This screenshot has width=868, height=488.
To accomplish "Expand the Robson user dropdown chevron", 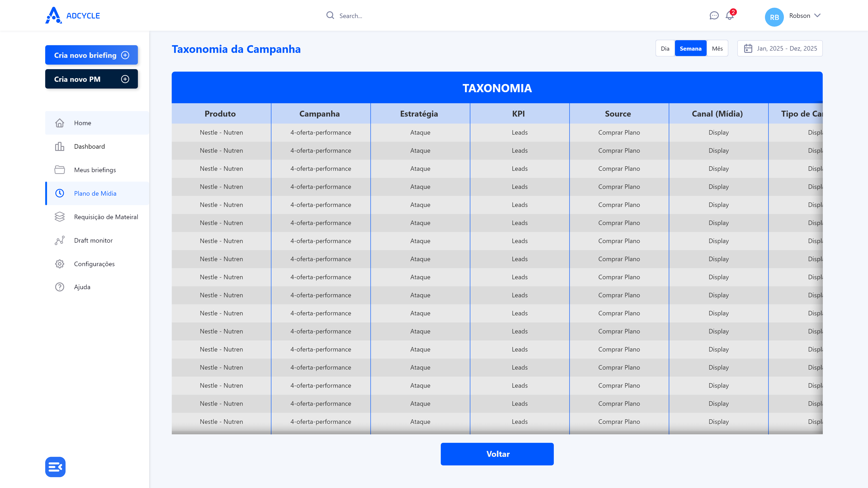I will 817,16.
